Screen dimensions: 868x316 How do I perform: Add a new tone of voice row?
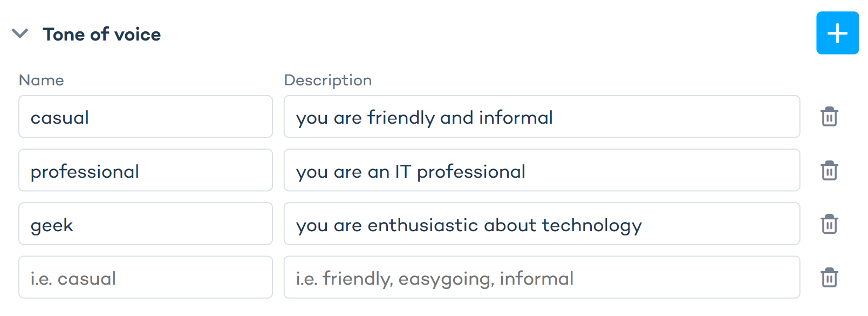pyautogui.click(x=837, y=33)
